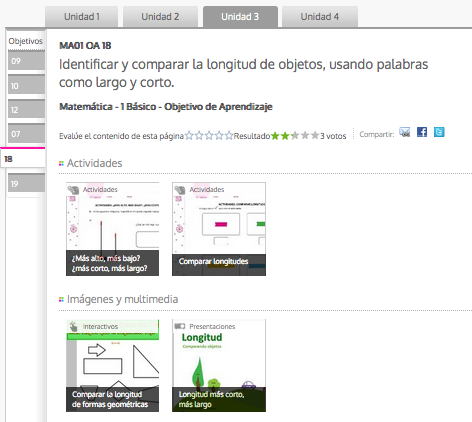Open 'Comparar la longitud de formas geométricas' interactive
The height and width of the screenshot is (422, 472).
pyautogui.click(x=112, y=366)
